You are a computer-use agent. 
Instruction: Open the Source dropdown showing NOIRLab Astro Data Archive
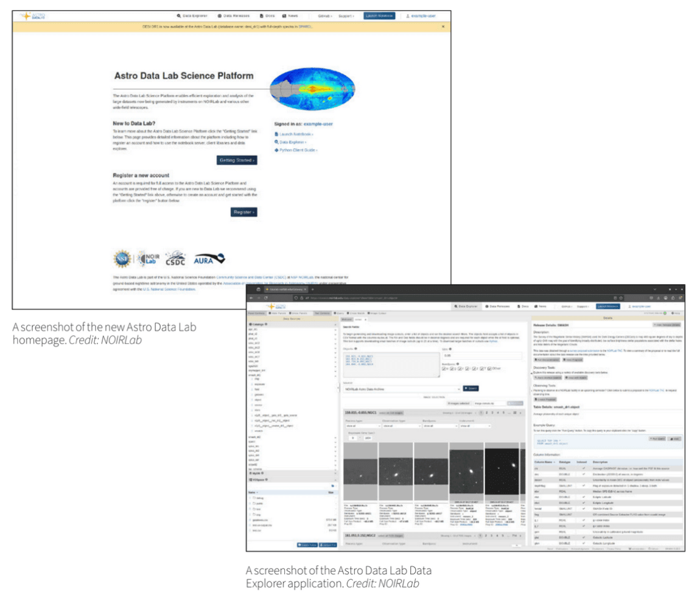click(x=401, y=389)
